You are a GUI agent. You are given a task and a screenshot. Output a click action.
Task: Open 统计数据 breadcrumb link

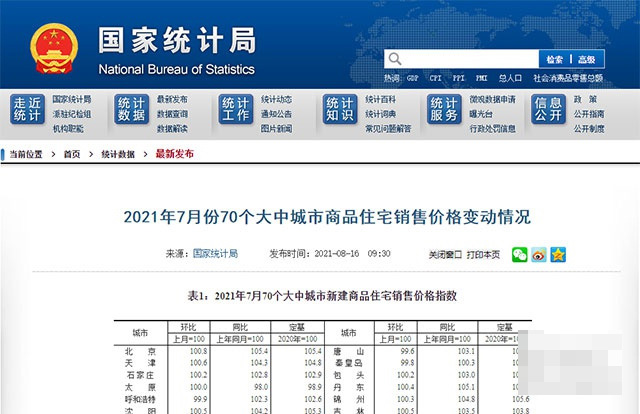[119, 154]
